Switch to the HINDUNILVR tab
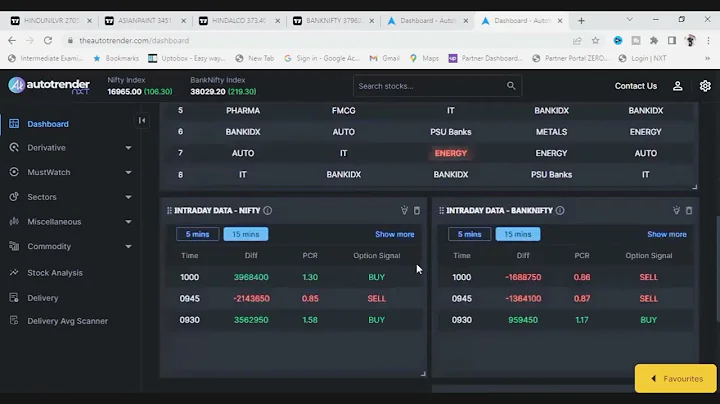This screenshot has width=720, height=404. [51, 21]
